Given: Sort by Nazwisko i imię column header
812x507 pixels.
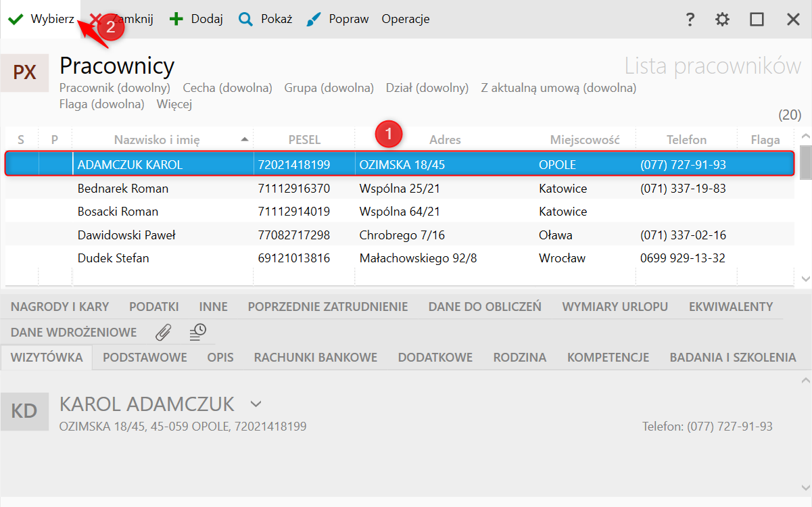Looking at the screenshot, I should (x=162, y=140).
